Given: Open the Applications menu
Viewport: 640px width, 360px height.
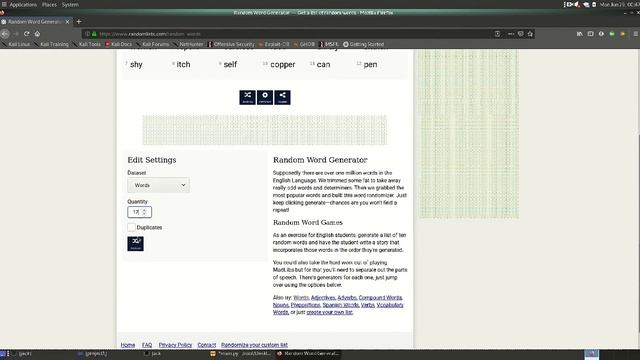Looking at the screenshot, I should [23, 4].
